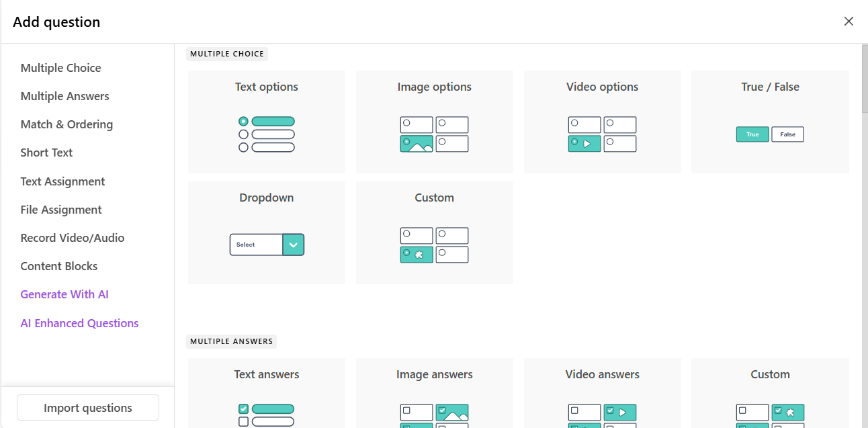Click the Select dropdown arrow illustration
Viewport: 868px width, 428px height.
click(x=294, y=245)
